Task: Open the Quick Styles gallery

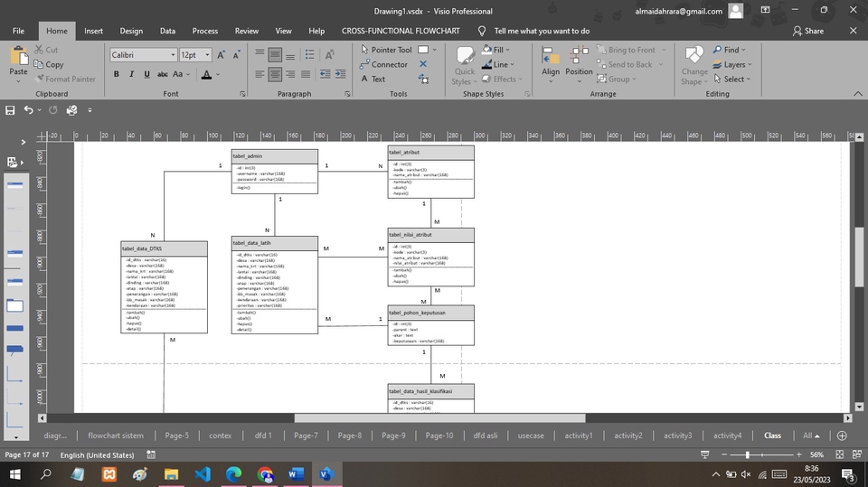Action: tap(465, 66)
